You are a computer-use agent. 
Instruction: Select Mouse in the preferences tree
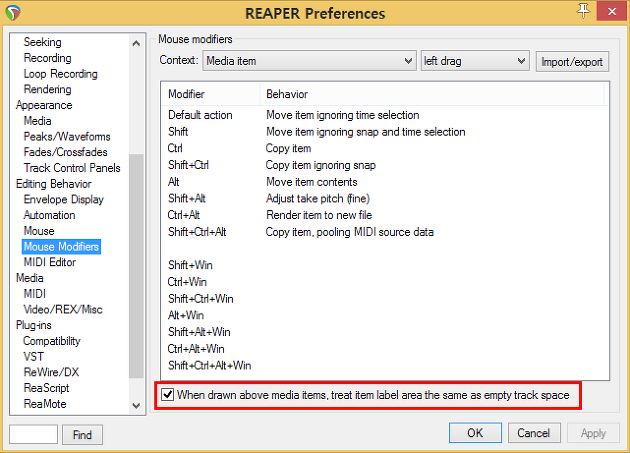tap(39, 231)
